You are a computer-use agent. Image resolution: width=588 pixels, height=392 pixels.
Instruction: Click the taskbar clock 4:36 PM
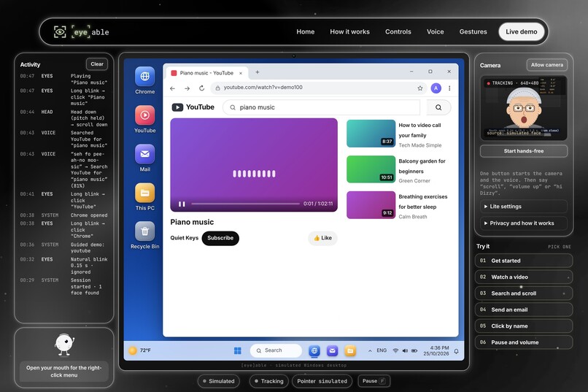(x=436, y=350)
